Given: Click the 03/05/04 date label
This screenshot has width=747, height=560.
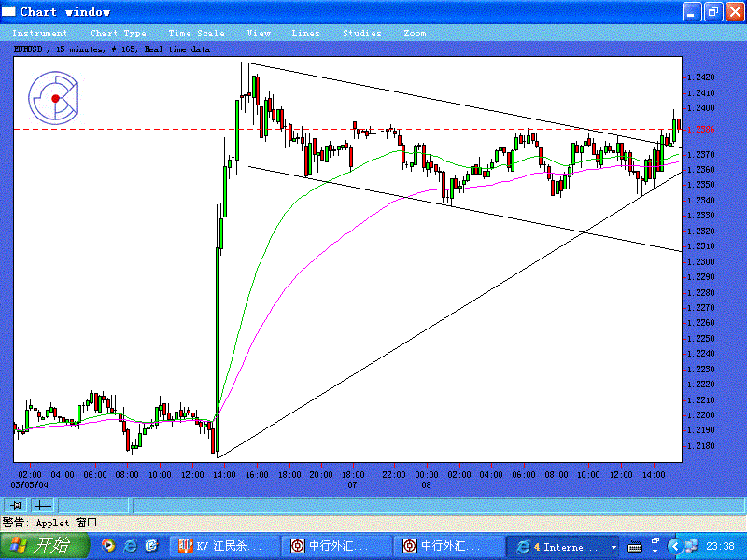Looking at the screenshot, I should tap(30, 485).
